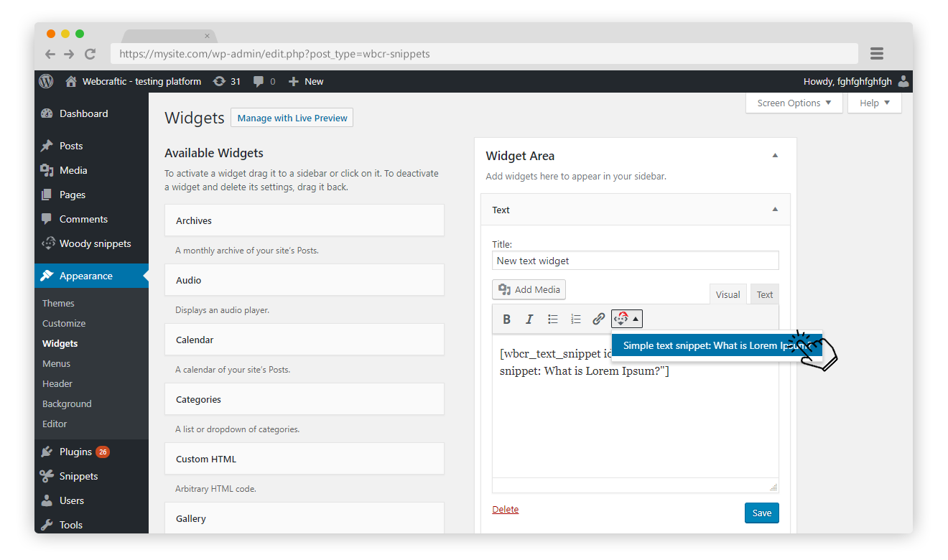Open the site home icon Webcraftic
This screenshot has width=948, height=560.
point(71,81)
